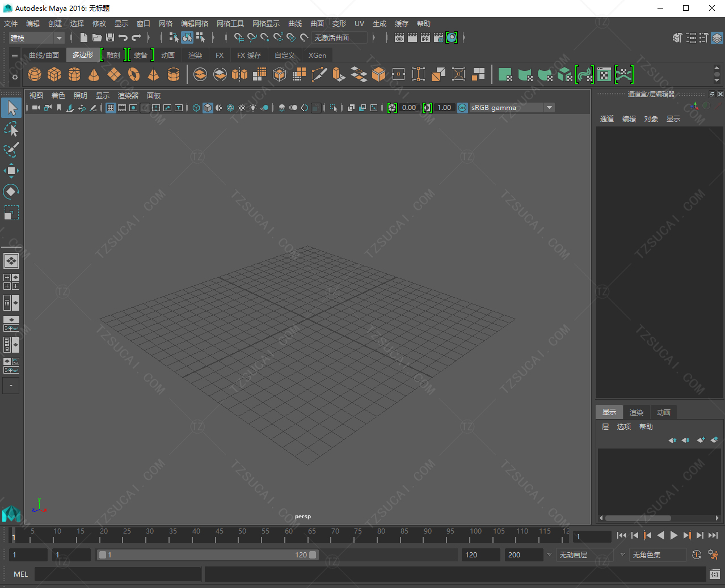This screenshot has height=588, width=725.
Task: Click the Undo arrow icon
Action: [x=123, y=37]
